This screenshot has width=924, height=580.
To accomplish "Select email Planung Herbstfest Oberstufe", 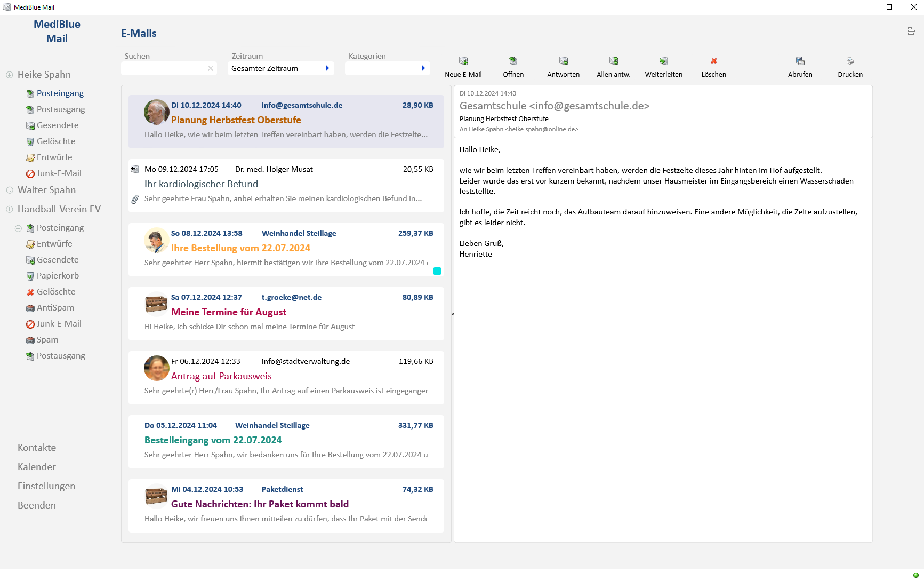I will (286, 121).
